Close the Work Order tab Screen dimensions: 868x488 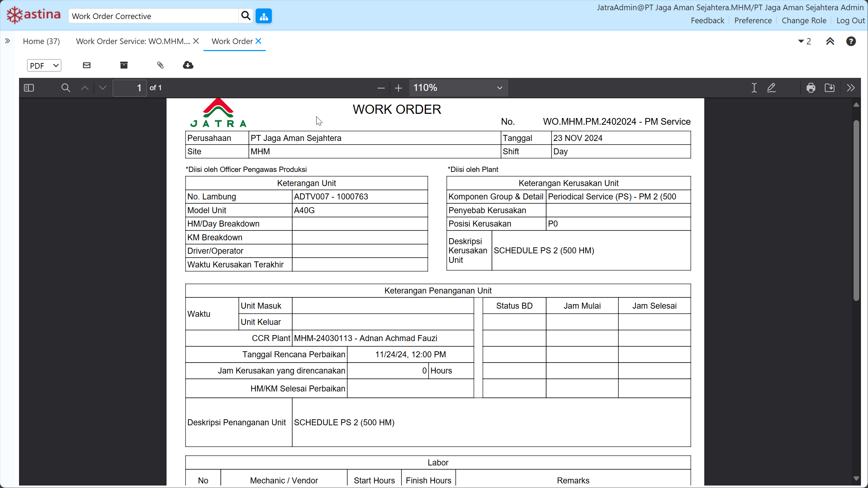pyautogui.click(x=258, y=41)
